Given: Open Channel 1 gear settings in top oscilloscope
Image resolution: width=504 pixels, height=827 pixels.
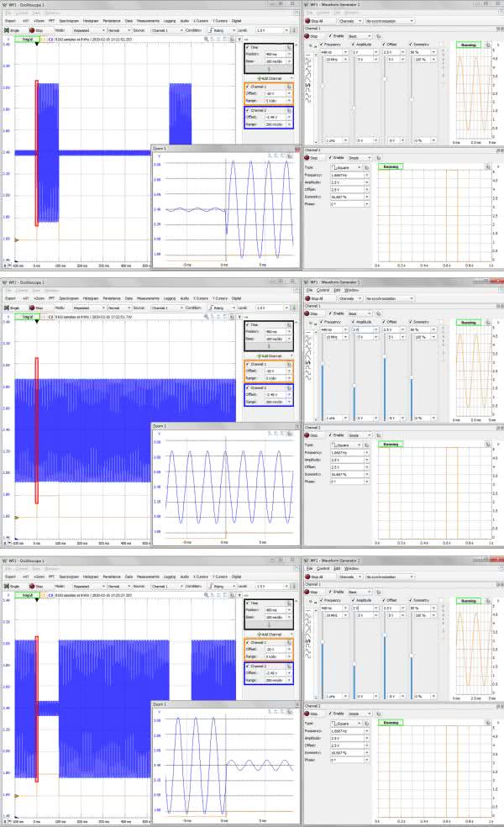Looking at the screenshot, I should tap(288, 86).
